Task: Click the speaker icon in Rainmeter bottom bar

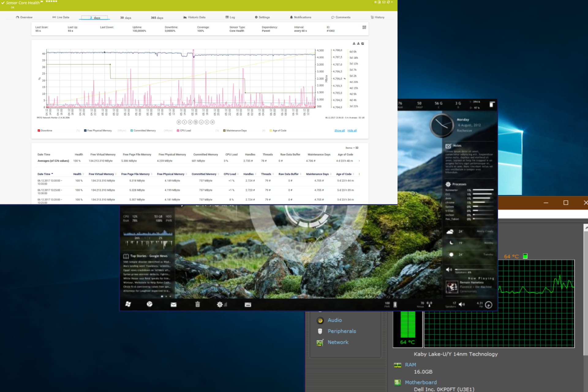Action: (x=462, y=304)
